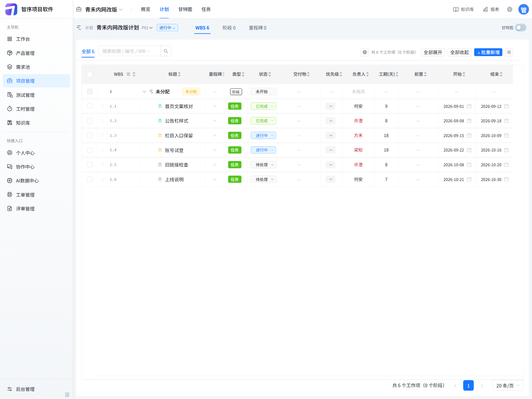Select 全部 6 filter tab
Screen dimensions: 532x399
[88, 51]
